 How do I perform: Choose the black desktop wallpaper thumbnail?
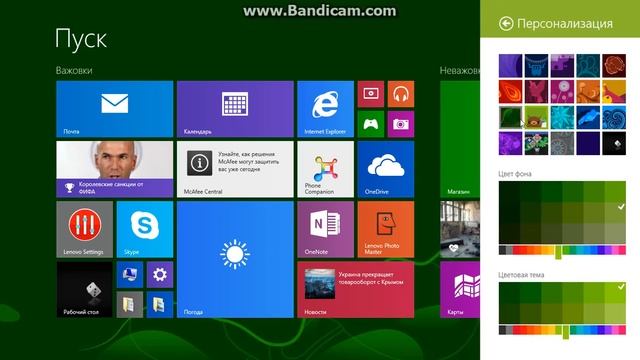click(614, 143)
